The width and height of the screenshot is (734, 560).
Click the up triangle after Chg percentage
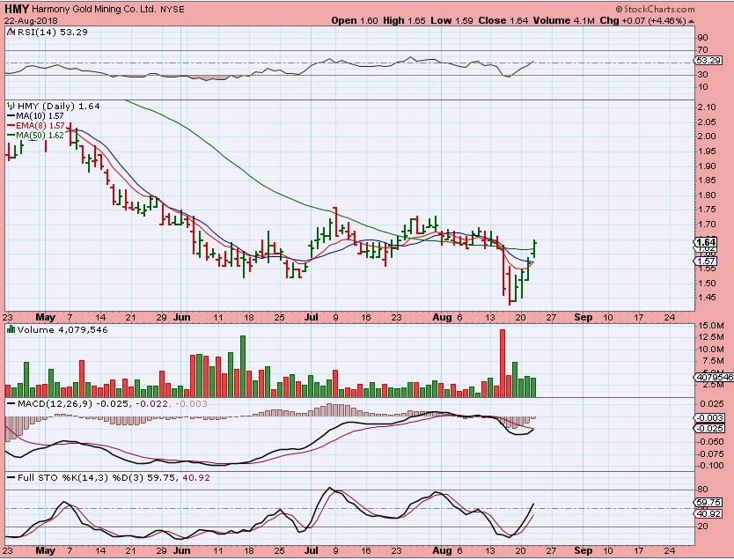click(692, 21)
